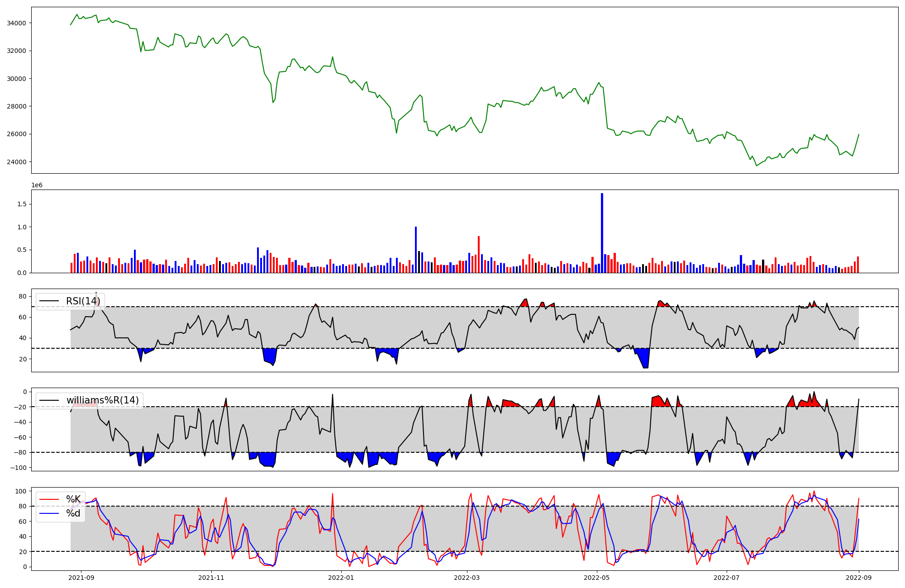Click the 1e6 volume scale label
Screen dimensions: 905x588
point(37,185)
